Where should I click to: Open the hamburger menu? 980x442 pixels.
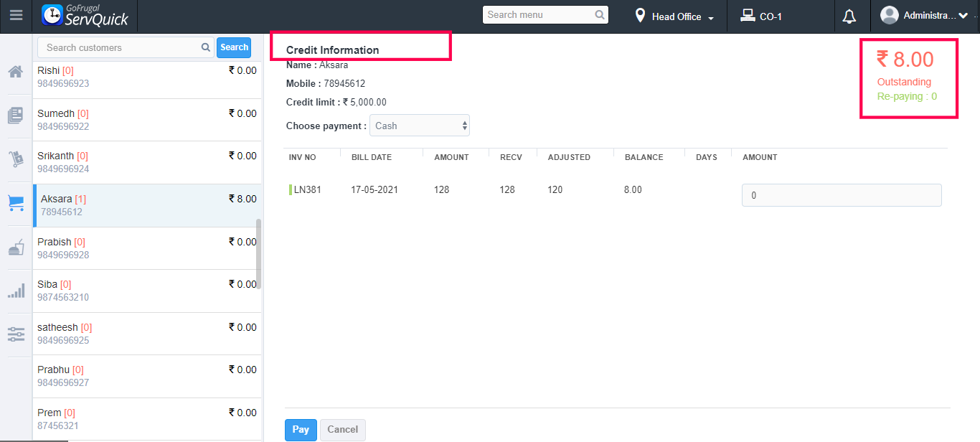16,16
